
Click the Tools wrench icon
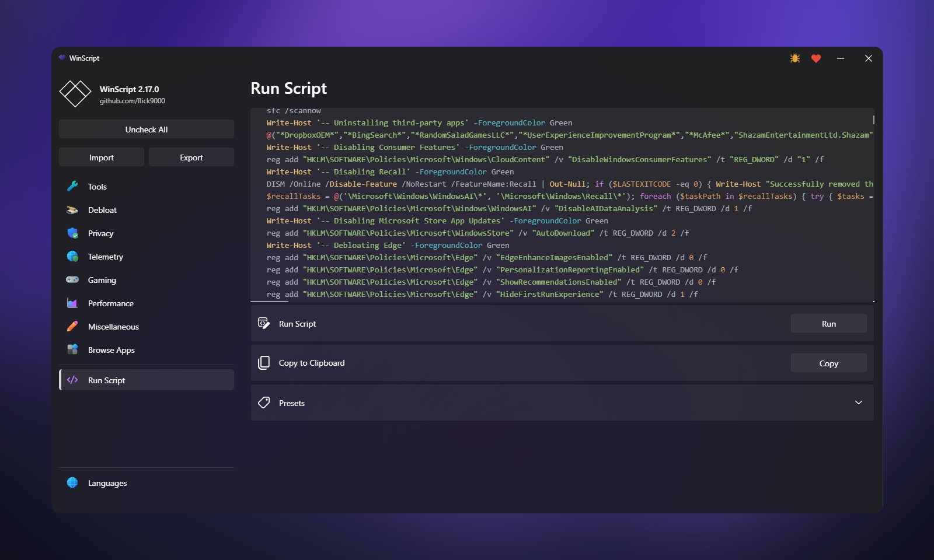(x=72, y=186)
